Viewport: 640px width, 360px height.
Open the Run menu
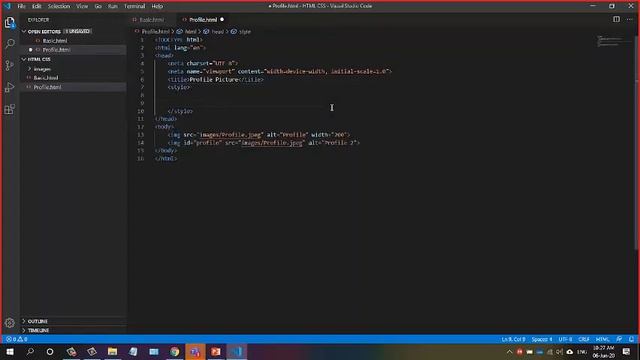[113, 6]
